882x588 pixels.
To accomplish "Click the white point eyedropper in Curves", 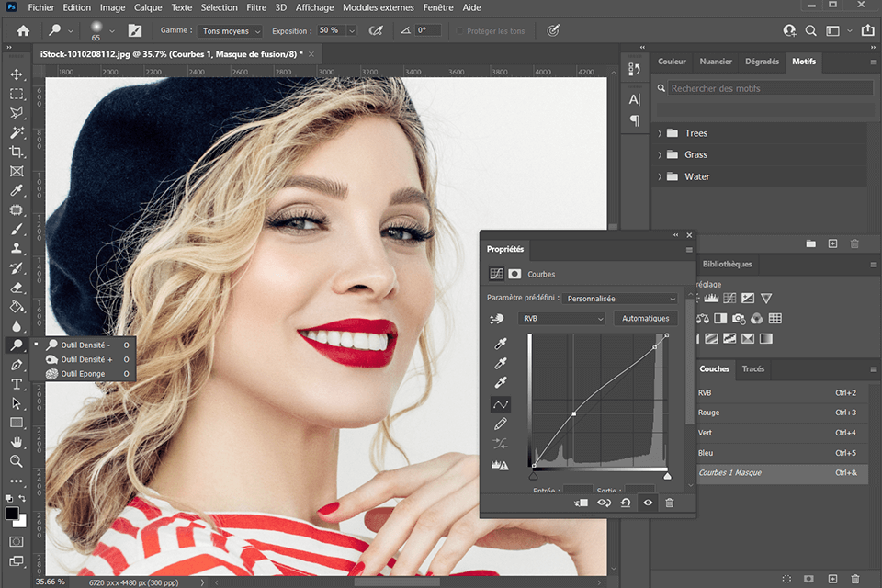I will [500, 382].
